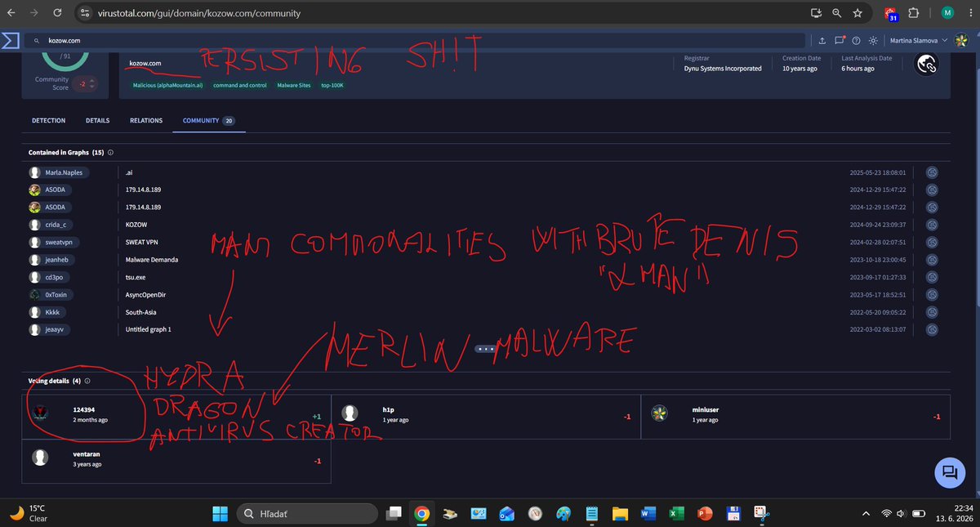Open jeaayv user profile
The image size is (980, 527).
[48, 329]
